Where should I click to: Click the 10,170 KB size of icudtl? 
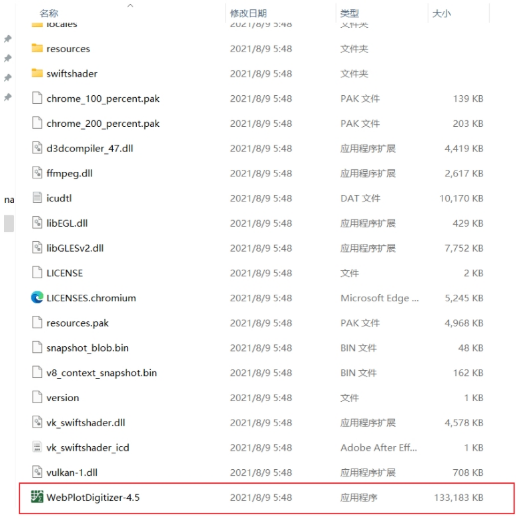click(461, 198)
